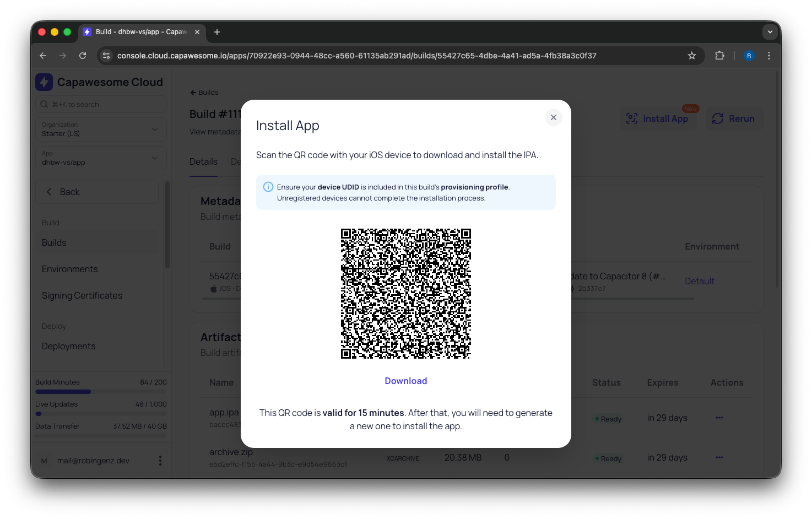Image resolution: width=812 pixels, height=519 pixels.
Task: Switch to the Details tab
Action: tap(203, 161)
